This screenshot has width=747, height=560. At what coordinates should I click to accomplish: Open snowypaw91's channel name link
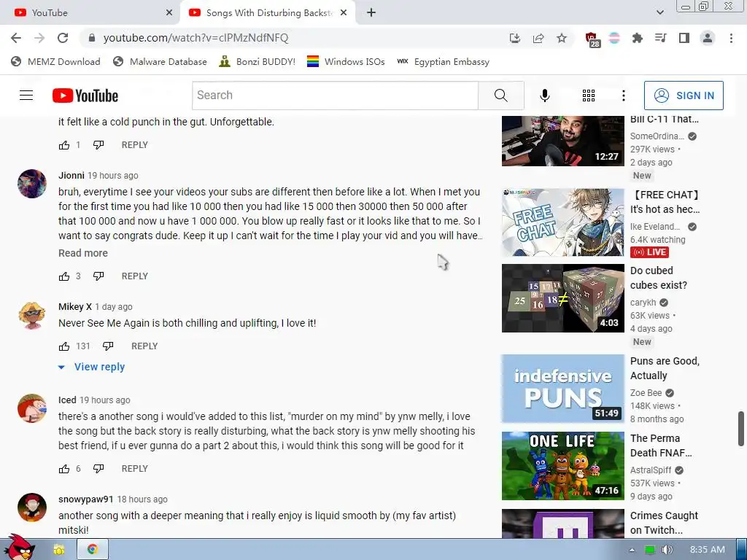click(86, 499)
